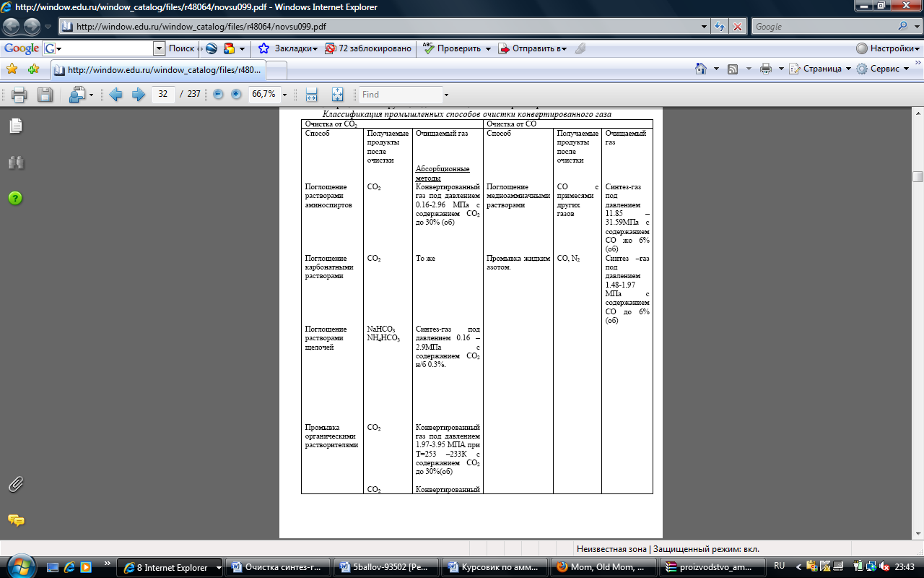Click the Поиск button
The image size is (924, 578).
pos(182,48)
